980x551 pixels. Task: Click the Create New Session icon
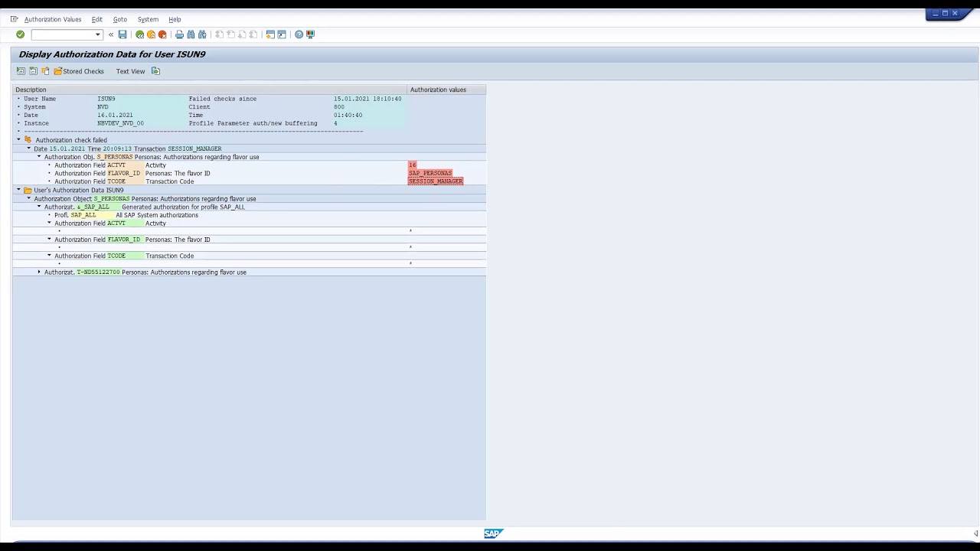[x=270, y=34]
